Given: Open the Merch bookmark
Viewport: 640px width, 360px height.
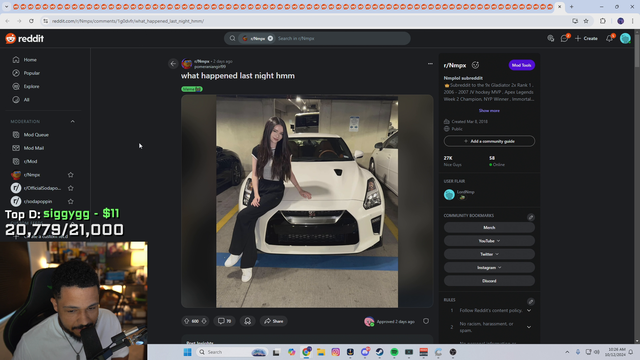Looking at the screenshot, I should coord(489,227).
